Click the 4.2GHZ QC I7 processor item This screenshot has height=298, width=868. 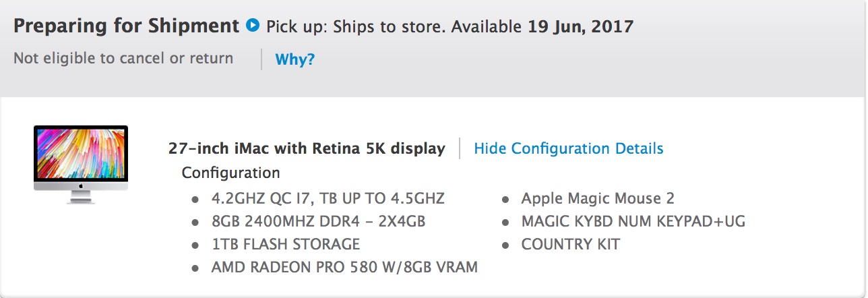(x=328, y=199)
